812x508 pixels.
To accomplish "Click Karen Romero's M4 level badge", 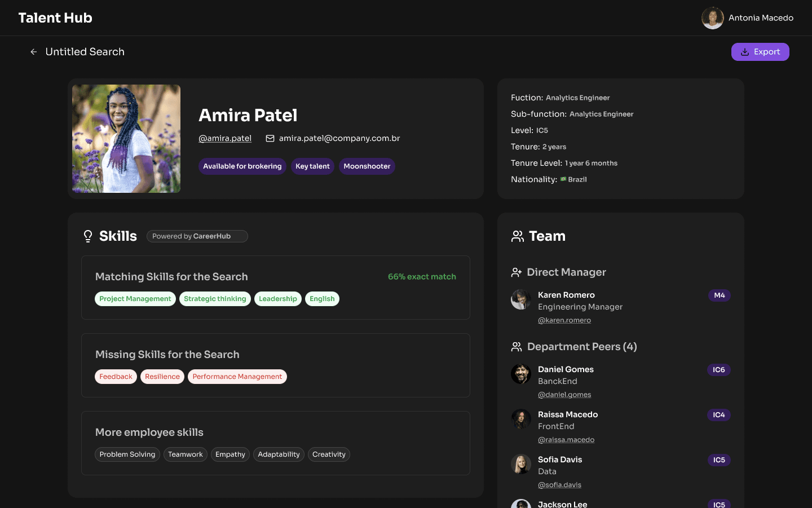I will (x=720, y=295).
